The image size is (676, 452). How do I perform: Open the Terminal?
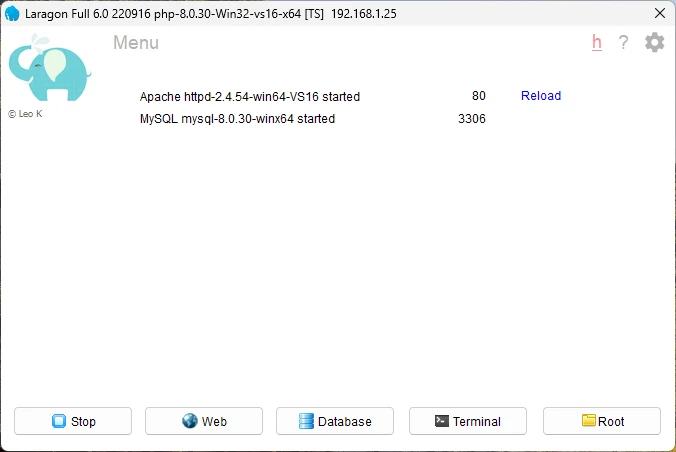point(468,421)
